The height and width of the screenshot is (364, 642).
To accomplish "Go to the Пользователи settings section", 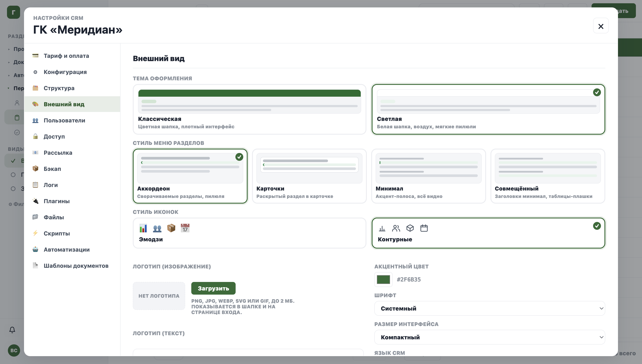I will (72, 120).
